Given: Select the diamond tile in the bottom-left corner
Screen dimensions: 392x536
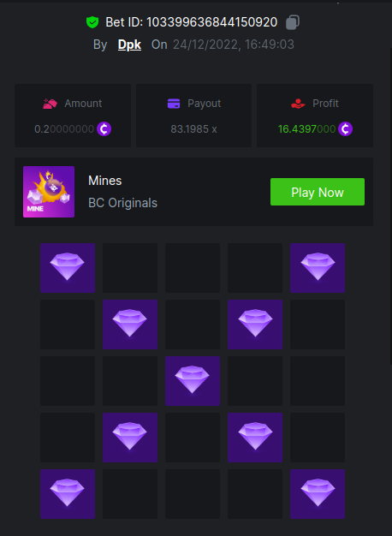Looking at the screenshot, I should 68,494.
